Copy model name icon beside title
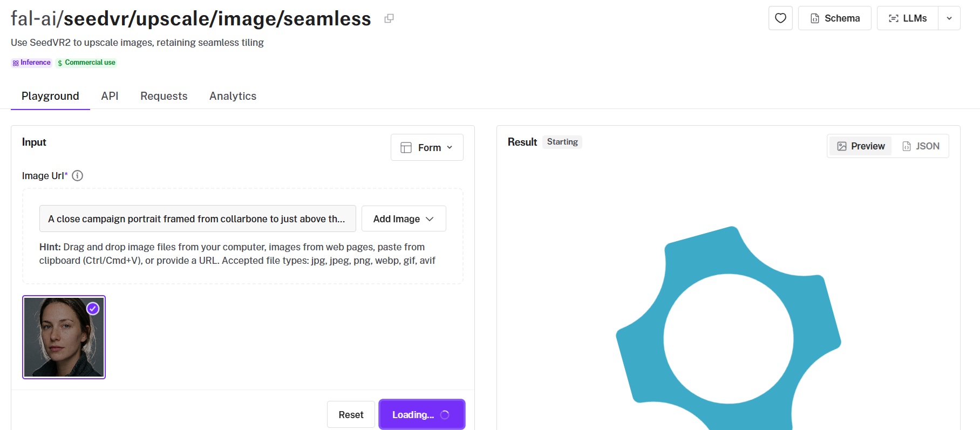This screenshot has width=980, height=430. pos(389,18)
